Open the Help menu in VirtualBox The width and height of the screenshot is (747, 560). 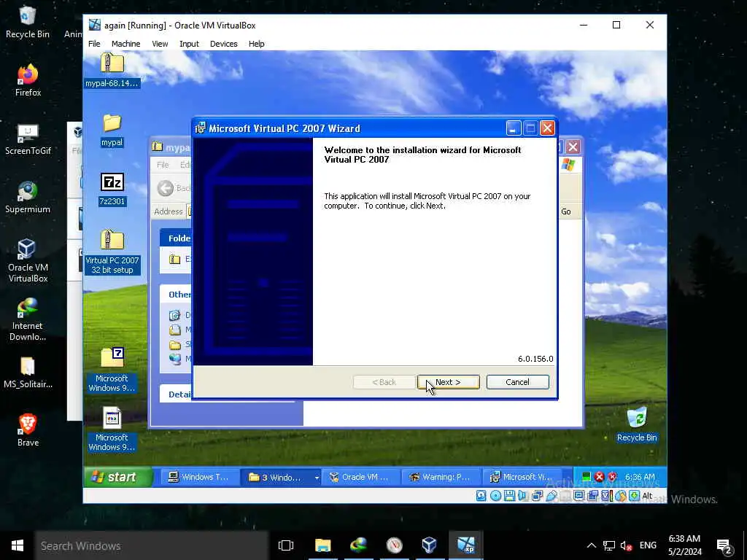(x=256, y=44)
